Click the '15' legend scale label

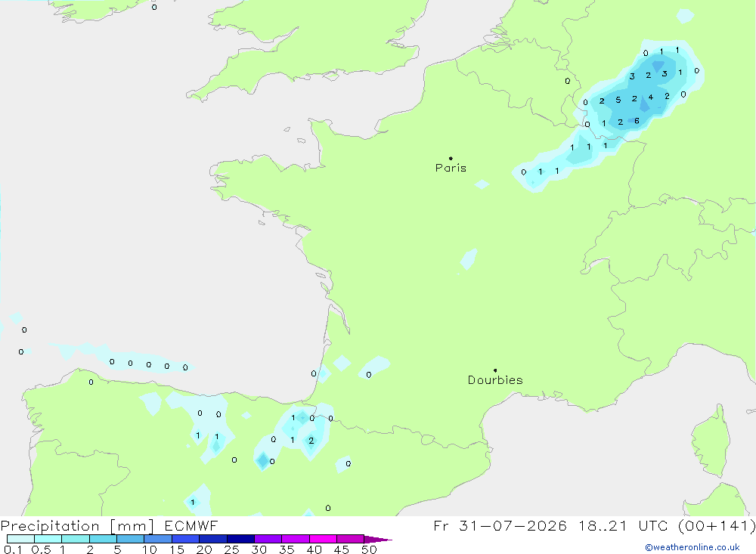(x=177, y=549)
